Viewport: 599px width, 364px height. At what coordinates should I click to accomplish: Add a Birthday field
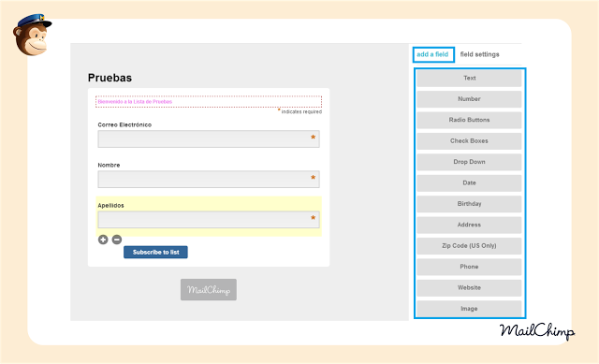(469, 204)
